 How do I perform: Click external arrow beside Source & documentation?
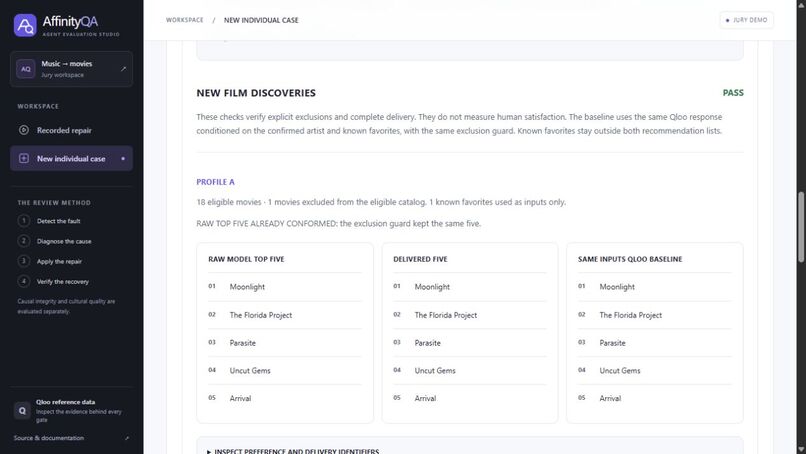127,438
